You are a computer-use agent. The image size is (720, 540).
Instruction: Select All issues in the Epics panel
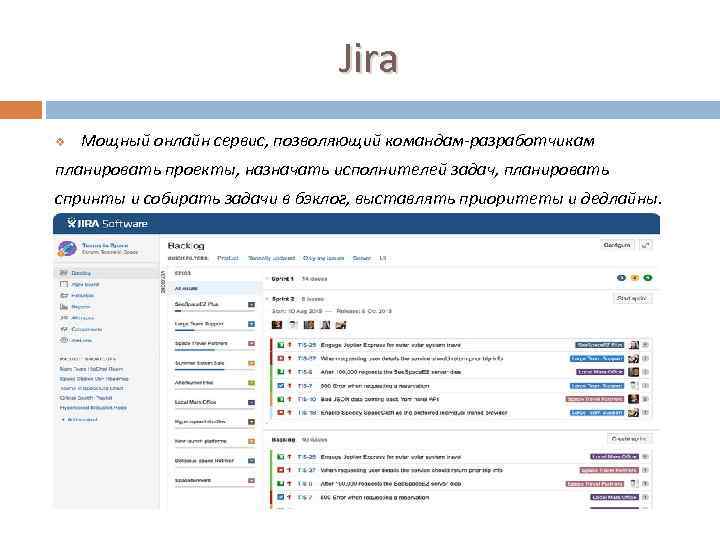point(214,288)
